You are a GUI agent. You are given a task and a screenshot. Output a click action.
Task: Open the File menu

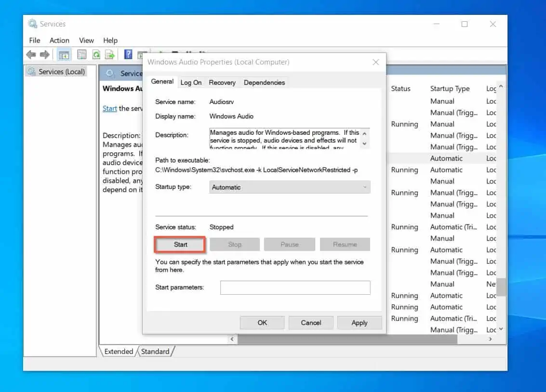point(35,40)
